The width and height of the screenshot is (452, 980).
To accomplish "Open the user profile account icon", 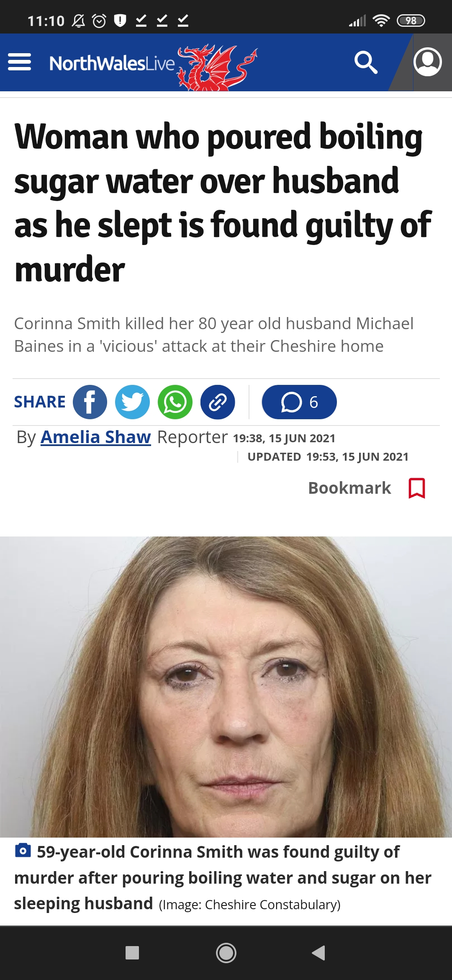I will click(427, 62).
